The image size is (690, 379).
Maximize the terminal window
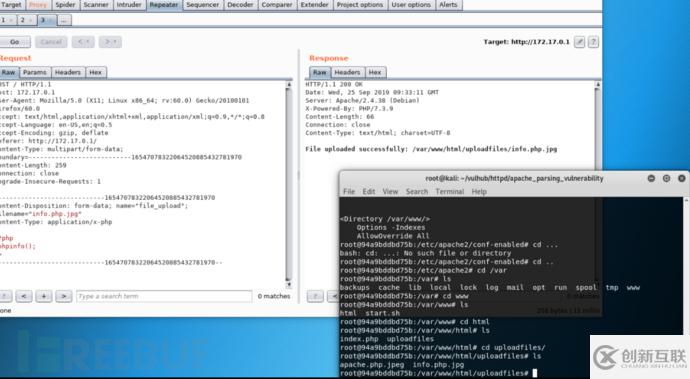(x=666, y=178)
